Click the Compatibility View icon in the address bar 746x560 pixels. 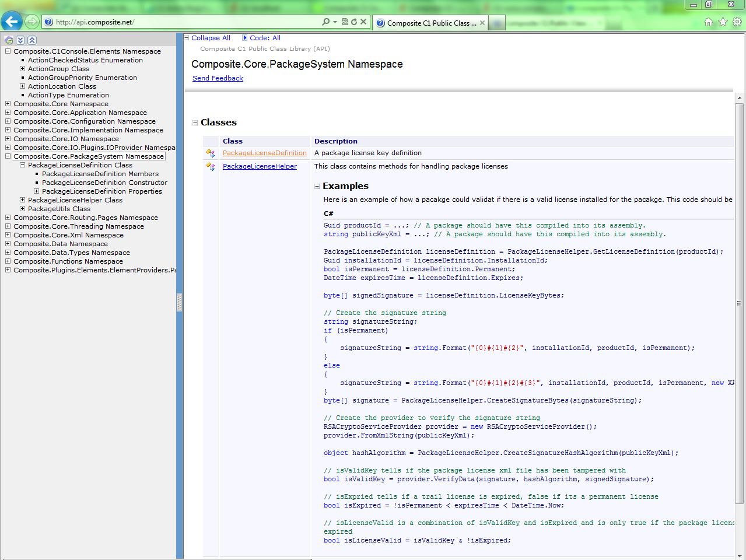(345, 22)
